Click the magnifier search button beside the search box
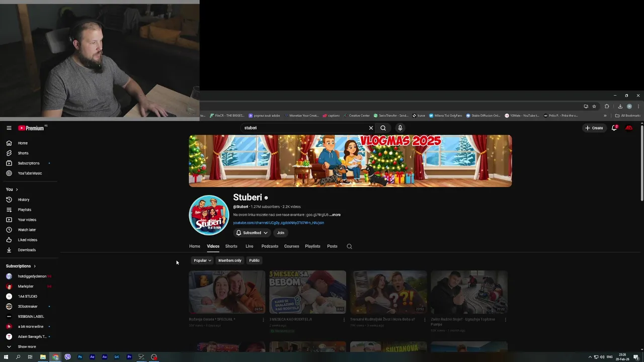644x362 pixels. 383,128
